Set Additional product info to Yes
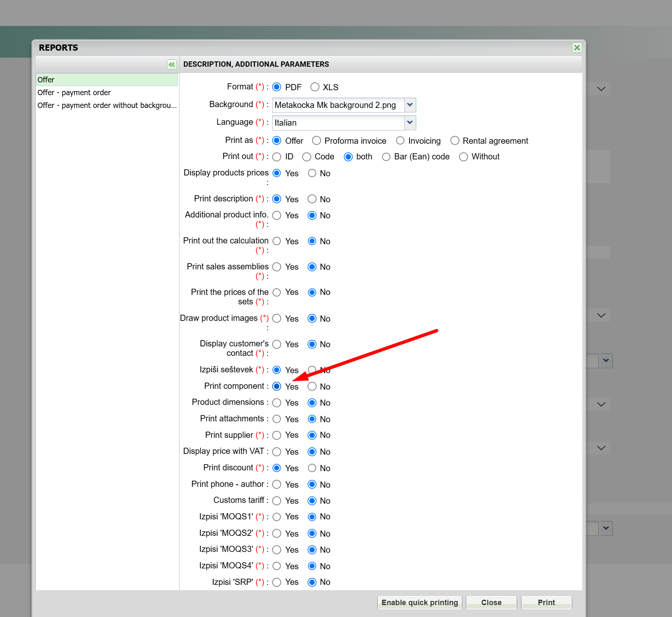Image resolution: width=672 pixels, height=617 pixels. pyautogui.click(x=277, y=215)
